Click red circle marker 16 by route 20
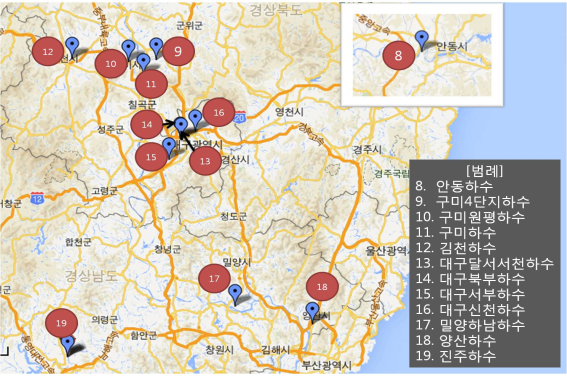 [x=219, y=112]
